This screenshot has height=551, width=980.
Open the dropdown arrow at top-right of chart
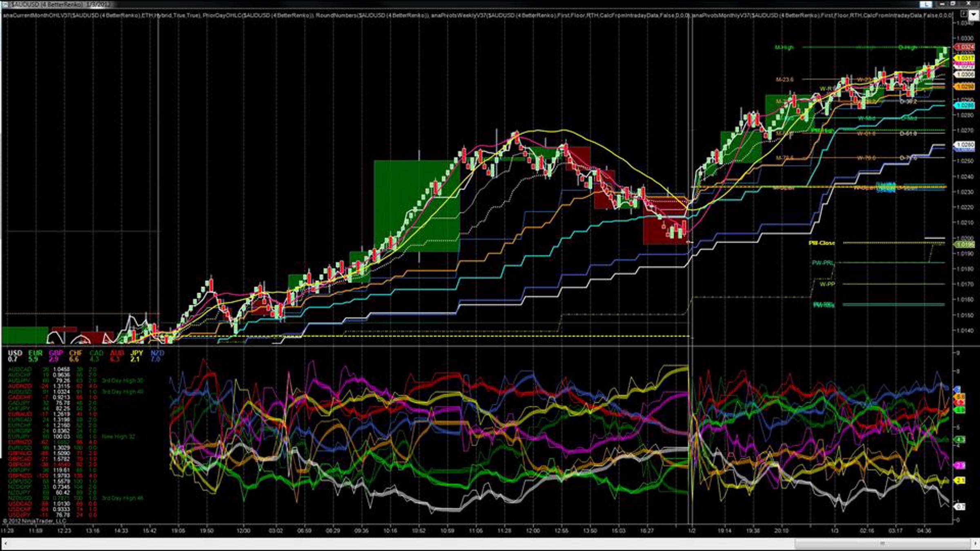click(973, 15)
